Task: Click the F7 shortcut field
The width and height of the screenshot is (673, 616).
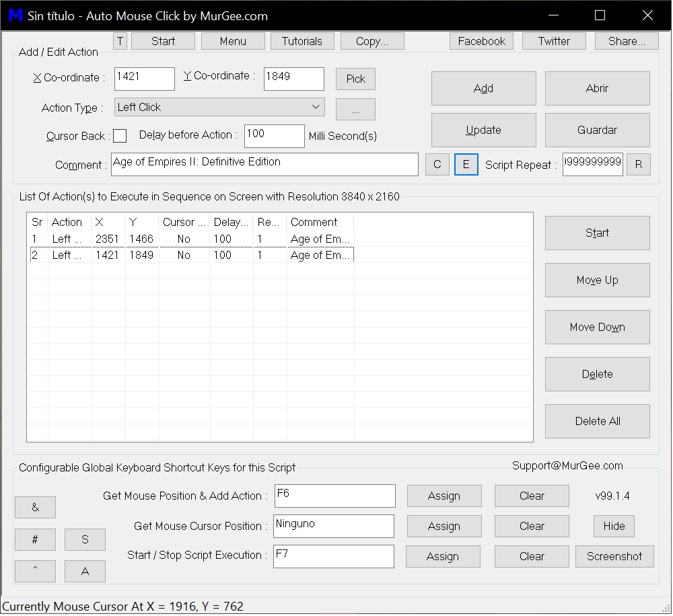Action: pyautogui.click(x=334, y=557)
